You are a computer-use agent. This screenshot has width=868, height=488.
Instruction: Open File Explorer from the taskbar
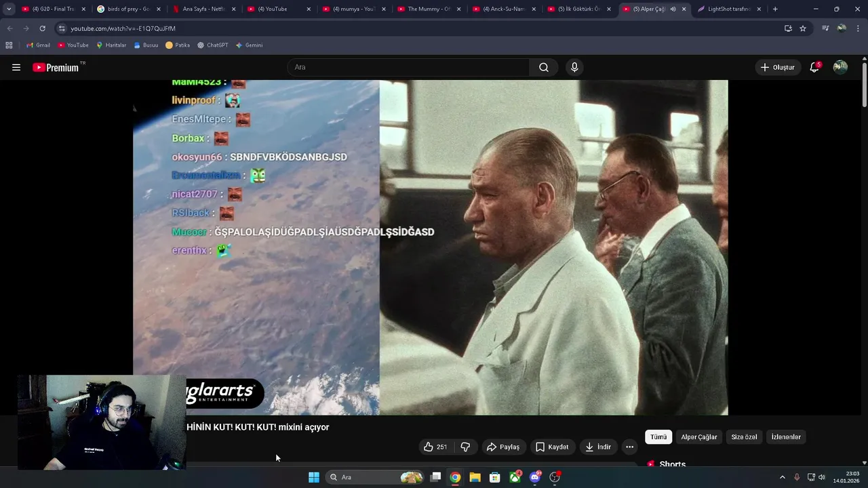pyautogui.click(x=475, y=477)
